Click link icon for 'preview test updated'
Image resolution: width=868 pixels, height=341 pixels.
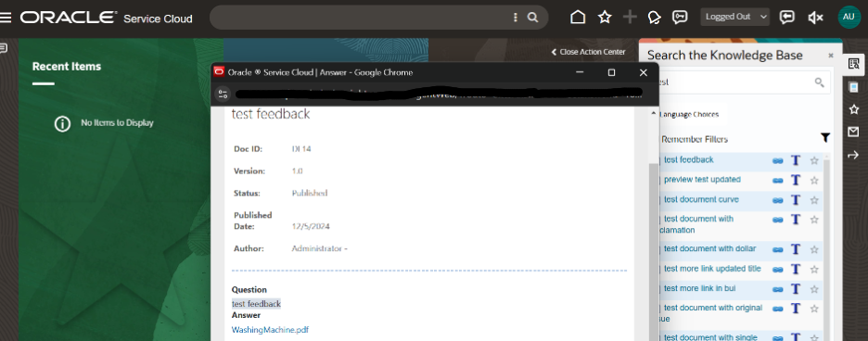(x=778, y=181)
